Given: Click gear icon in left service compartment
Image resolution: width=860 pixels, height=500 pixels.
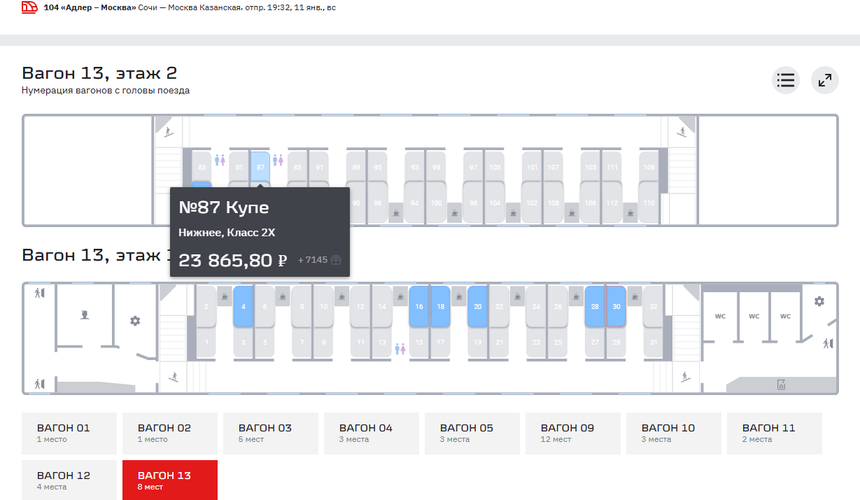Looking at the screenshot, I should 135,321.
